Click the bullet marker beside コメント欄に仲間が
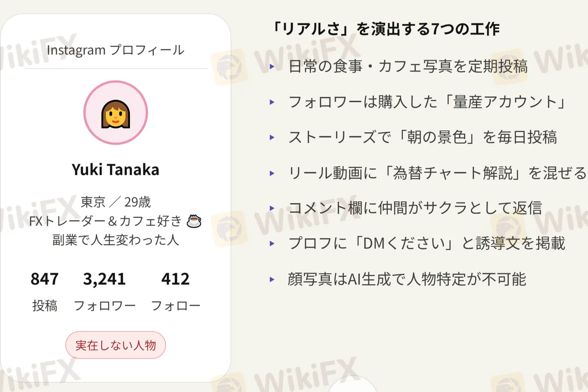Screen dimensions: 588x392 pyautogui.click(x=272, y=208)
